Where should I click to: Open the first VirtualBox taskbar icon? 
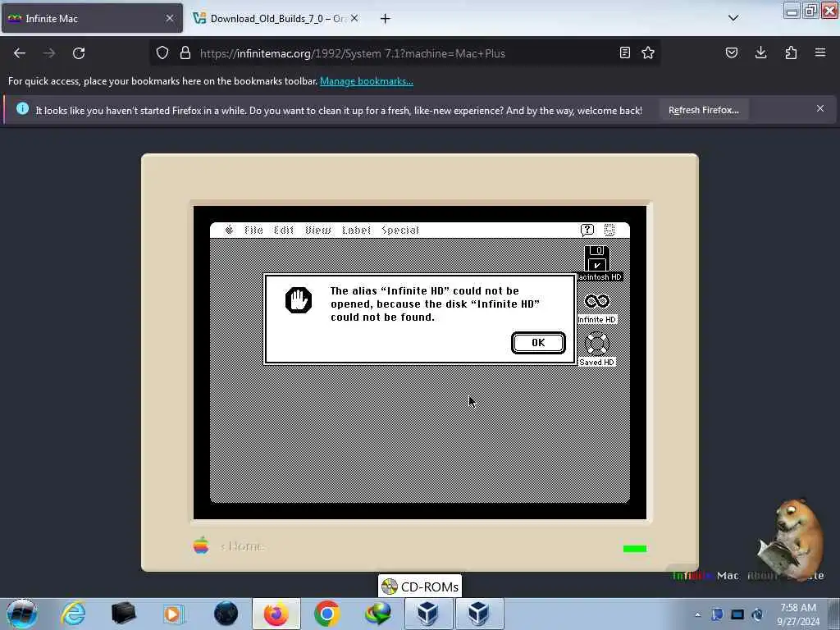pos(428,614)
